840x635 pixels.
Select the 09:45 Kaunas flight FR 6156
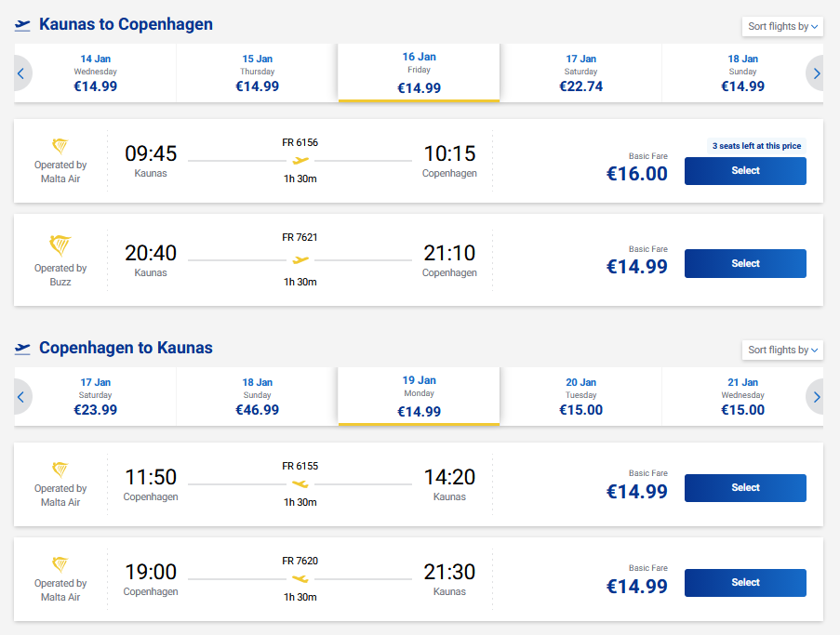745,171
